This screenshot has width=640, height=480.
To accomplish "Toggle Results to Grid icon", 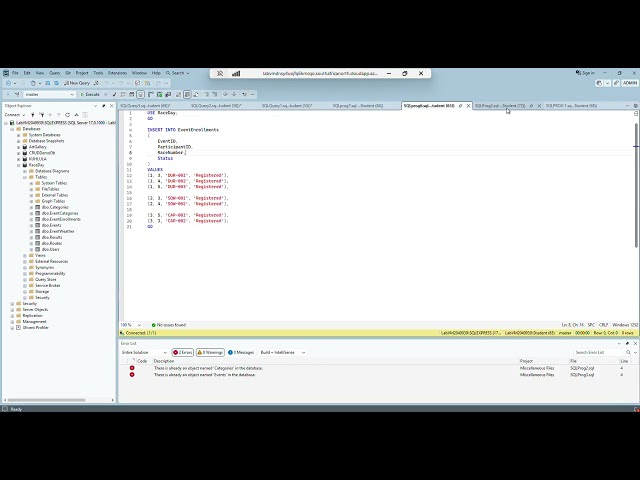I will click(x=187, y=94).
